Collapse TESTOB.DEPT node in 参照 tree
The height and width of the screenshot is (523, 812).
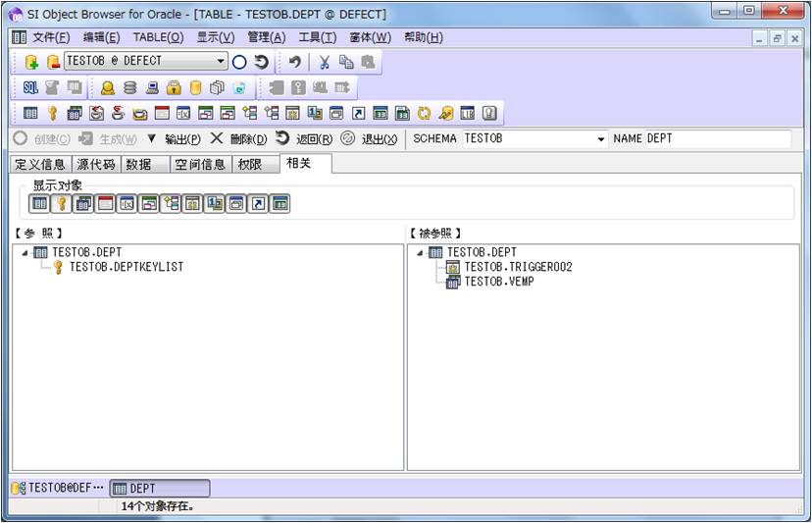tap(25, 252)
